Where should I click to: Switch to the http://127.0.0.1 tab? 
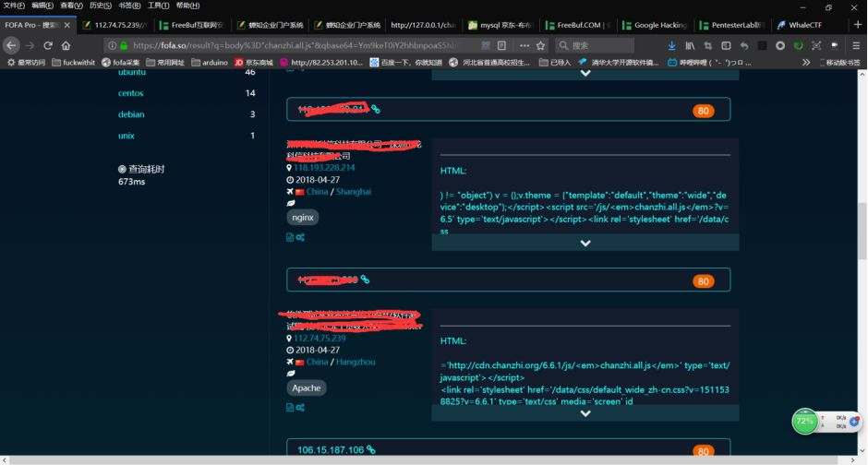[424, 25]
